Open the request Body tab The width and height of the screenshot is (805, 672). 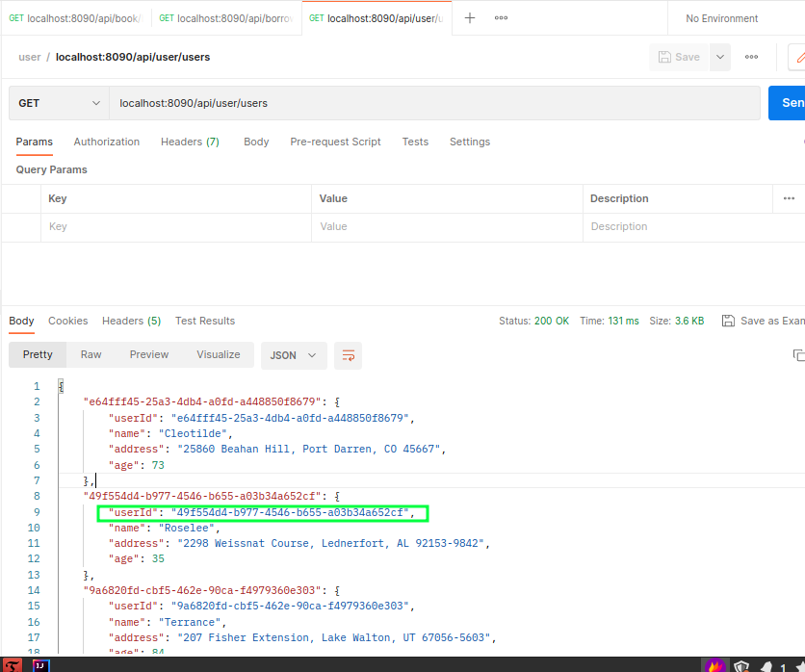pyautogui.click(x=256, y=142)
